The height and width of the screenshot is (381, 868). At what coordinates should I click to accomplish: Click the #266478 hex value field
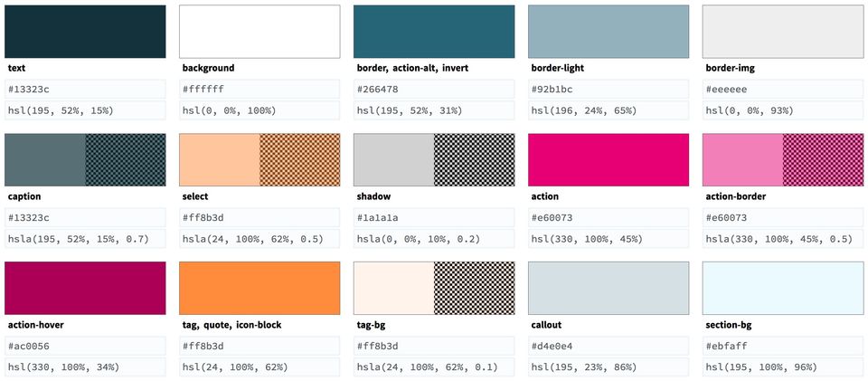(x=434, y=90)
